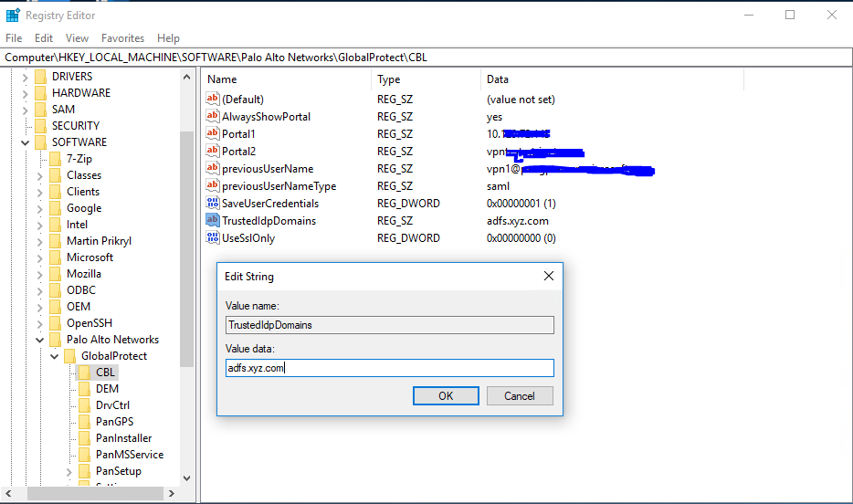This screenshot has height=504, width=853.
Task: Expand the DRIVERS key
Action: coord(25,78)
